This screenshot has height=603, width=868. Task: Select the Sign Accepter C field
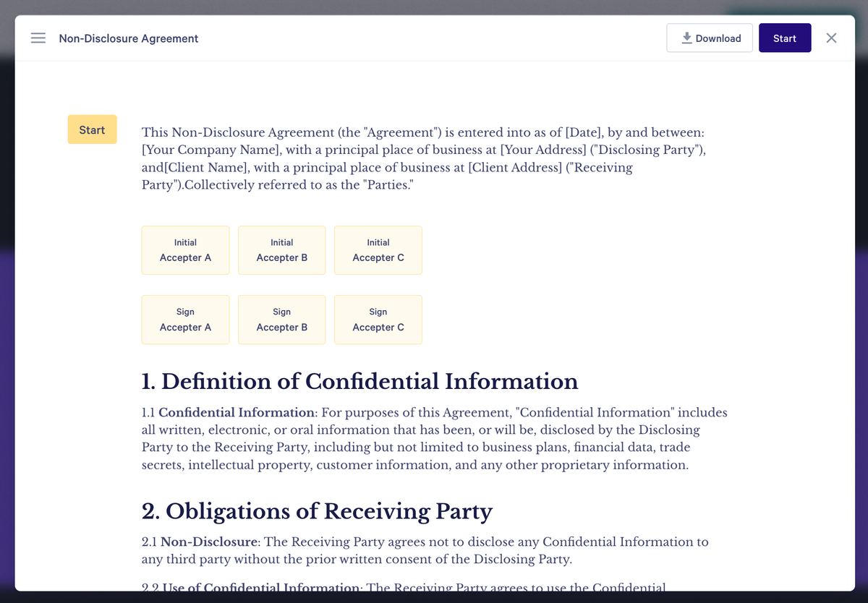pyautogui.click(x=378, y=320)
